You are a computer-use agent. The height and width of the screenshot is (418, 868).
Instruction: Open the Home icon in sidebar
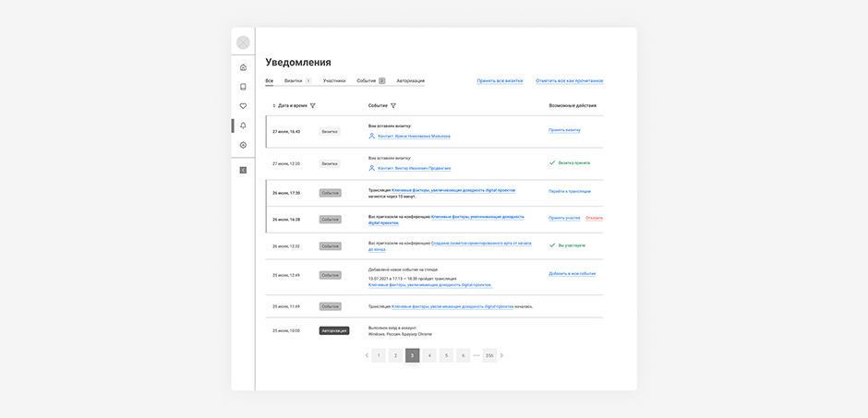tap(243, 67)
